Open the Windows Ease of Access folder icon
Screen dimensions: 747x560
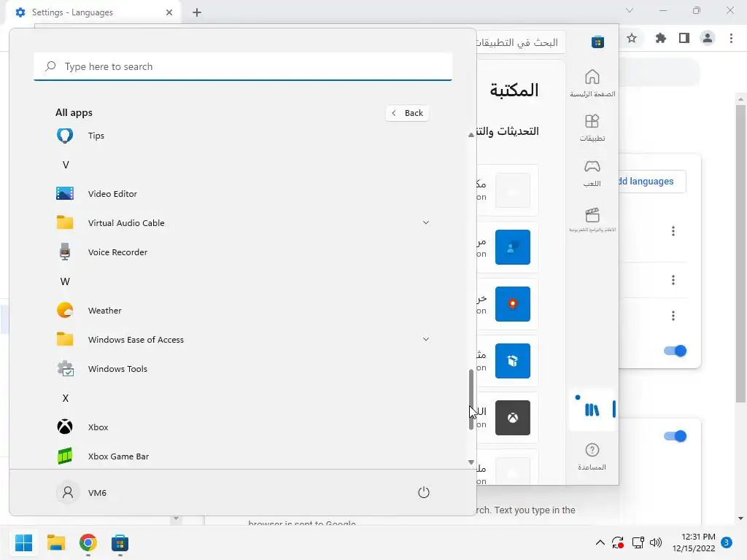tap(65, 339)
